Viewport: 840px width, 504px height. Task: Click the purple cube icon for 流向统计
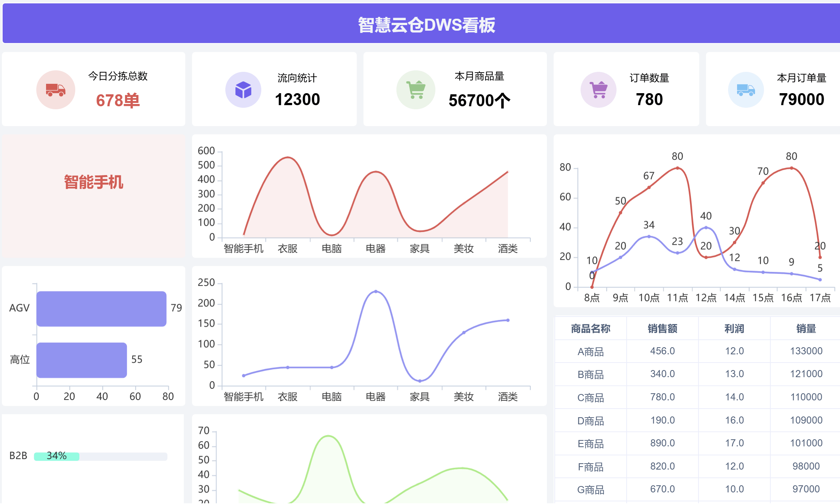click(243, 90)
